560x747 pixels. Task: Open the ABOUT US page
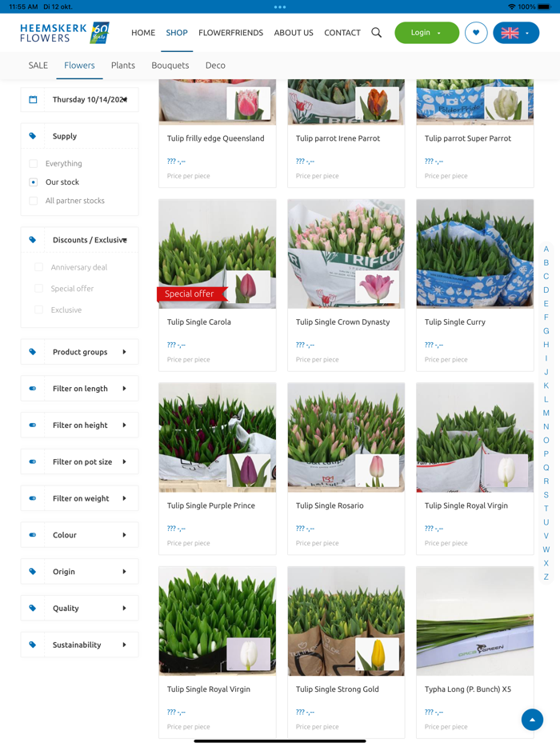pos(294,33)
